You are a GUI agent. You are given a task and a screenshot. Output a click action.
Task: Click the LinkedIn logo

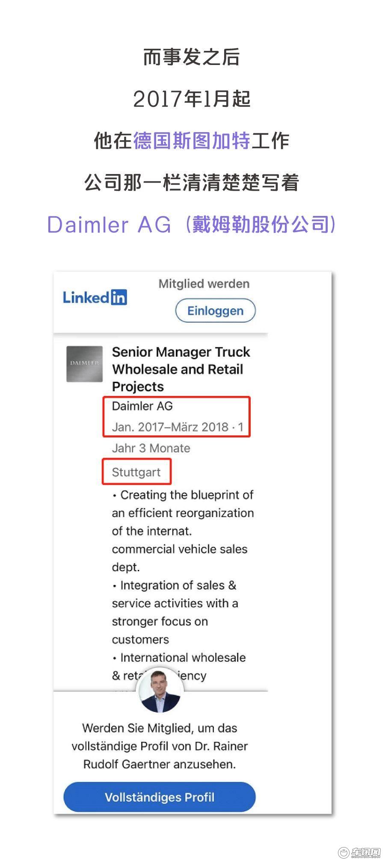pos(95,297)
